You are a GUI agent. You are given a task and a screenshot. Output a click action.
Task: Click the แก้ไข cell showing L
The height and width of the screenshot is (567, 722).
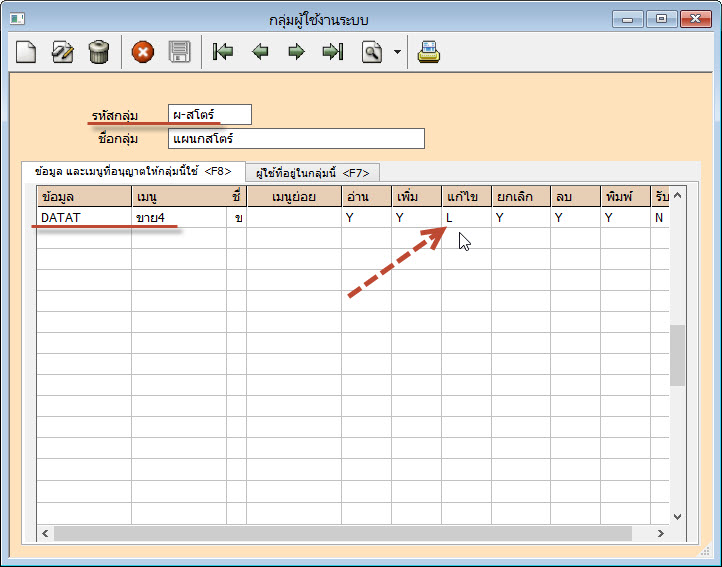(465, 217)
